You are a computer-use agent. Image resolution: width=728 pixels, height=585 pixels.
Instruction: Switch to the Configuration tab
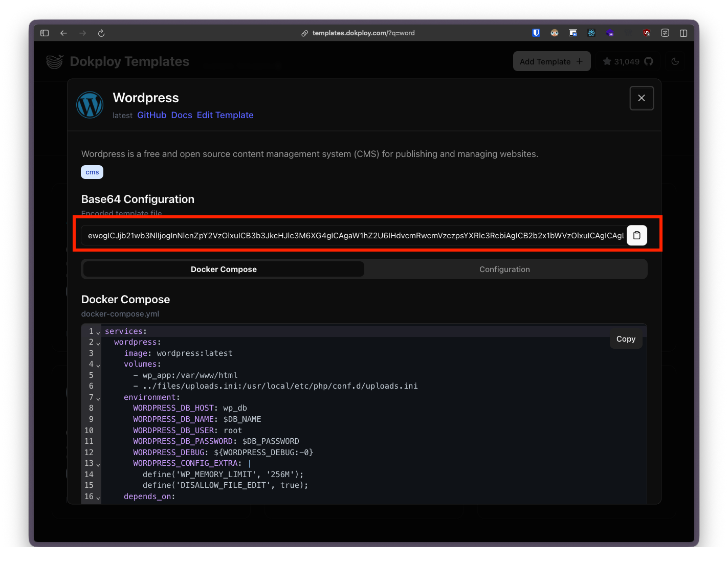504,269
